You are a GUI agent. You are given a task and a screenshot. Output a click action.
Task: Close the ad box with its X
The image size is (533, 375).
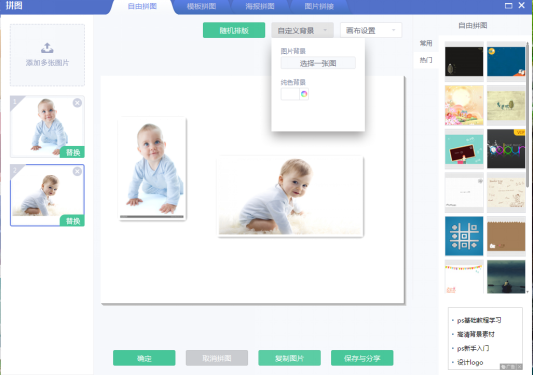[x=519, y=367]
